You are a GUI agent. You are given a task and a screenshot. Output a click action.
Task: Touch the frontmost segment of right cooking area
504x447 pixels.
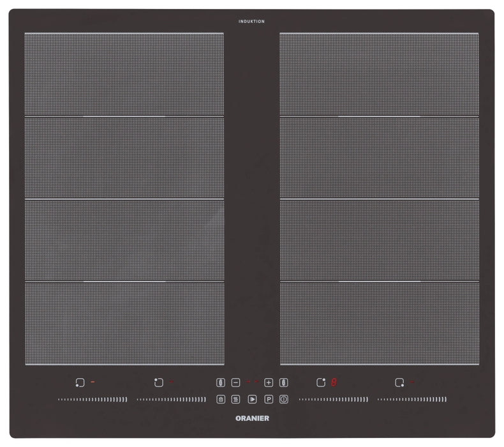380,323
